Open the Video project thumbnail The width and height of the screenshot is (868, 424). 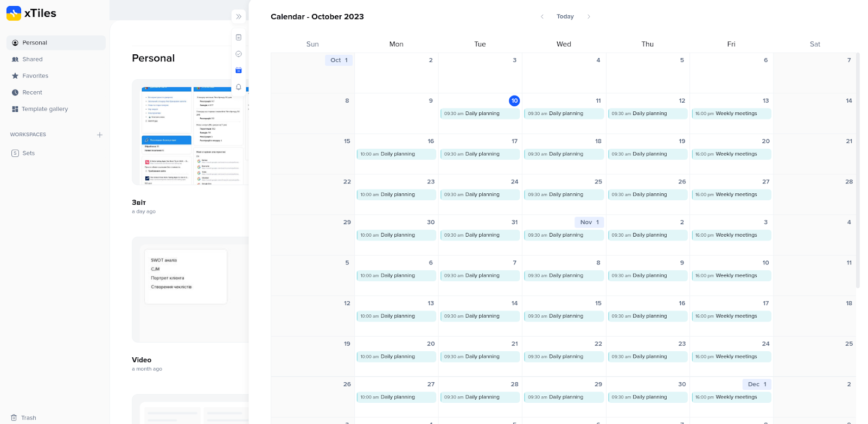point(190,289)
